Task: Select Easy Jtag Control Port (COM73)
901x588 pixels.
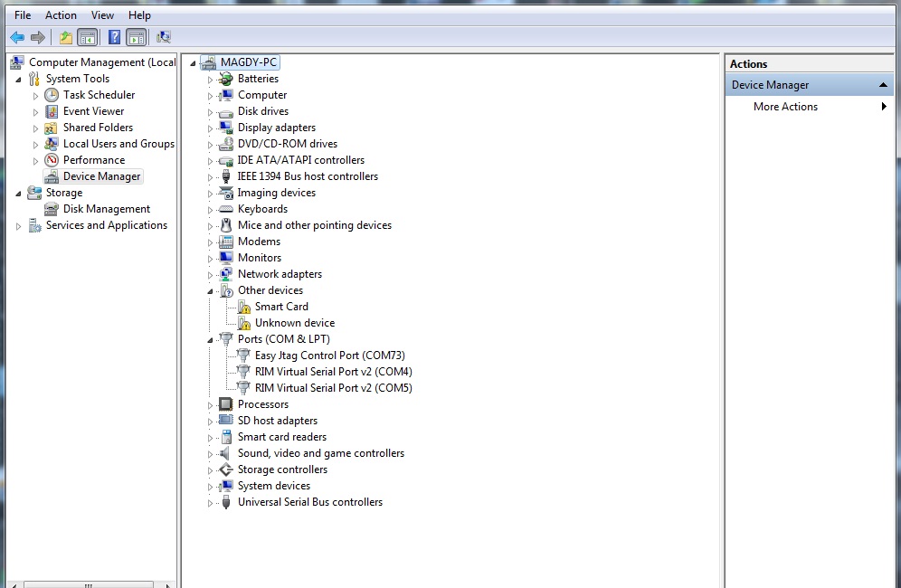Action: pos(330,356)
